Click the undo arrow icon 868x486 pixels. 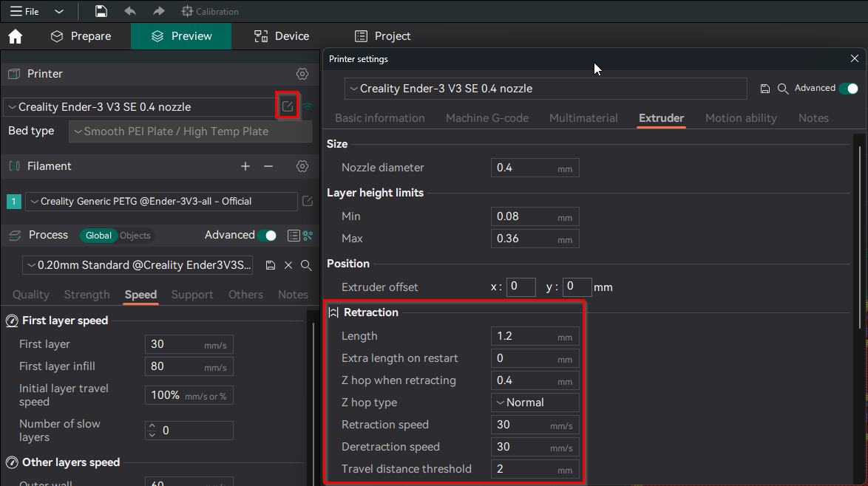click(130, 11)
